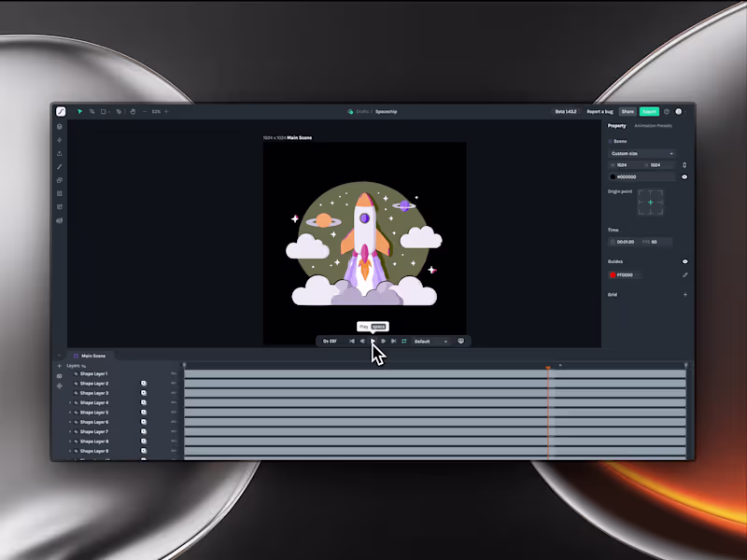Viewport: 747px width, 560px height.
Task: Expand Shape Layer 5
Action: click(x=70, y=413)
